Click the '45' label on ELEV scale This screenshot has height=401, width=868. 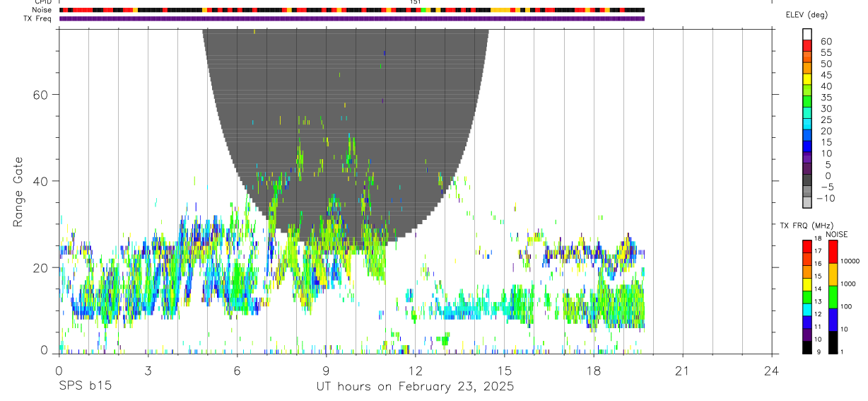click(826, 75)
